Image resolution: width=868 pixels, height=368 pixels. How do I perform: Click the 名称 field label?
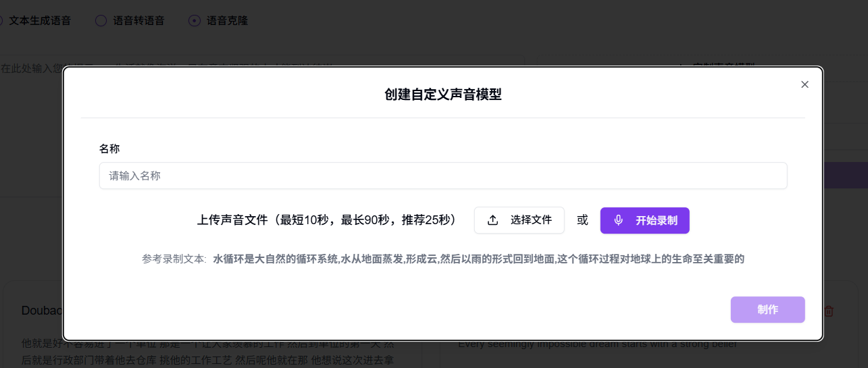coord(109,148)
